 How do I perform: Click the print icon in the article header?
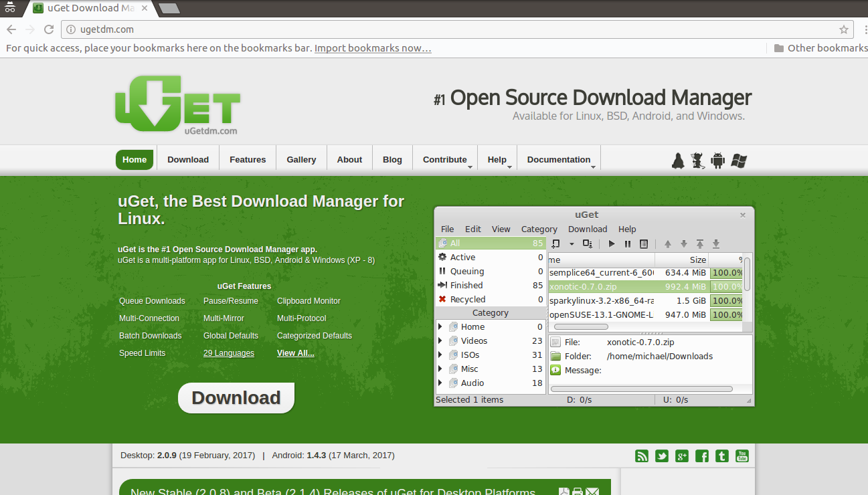(578, 493)
